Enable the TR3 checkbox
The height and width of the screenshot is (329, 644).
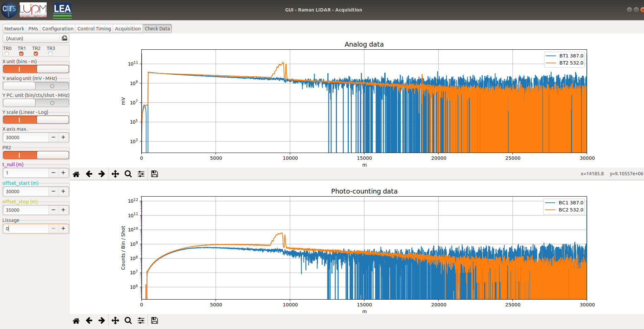coord(50,54)
